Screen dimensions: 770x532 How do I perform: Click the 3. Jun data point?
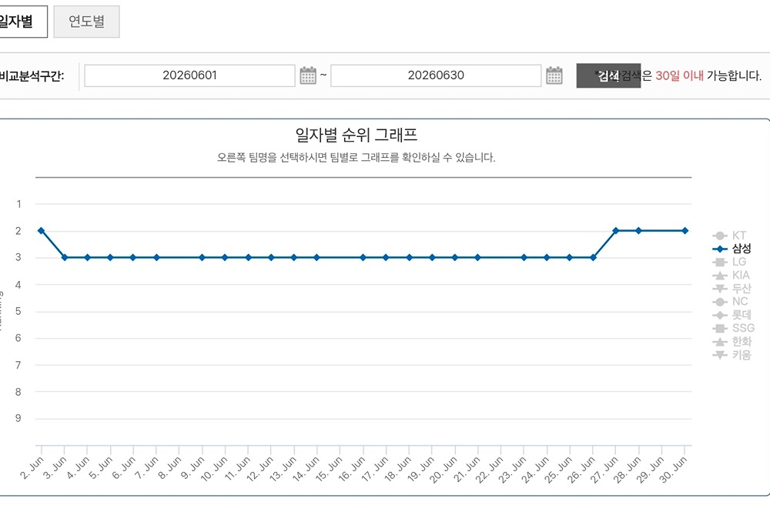(x=65, y=257)
